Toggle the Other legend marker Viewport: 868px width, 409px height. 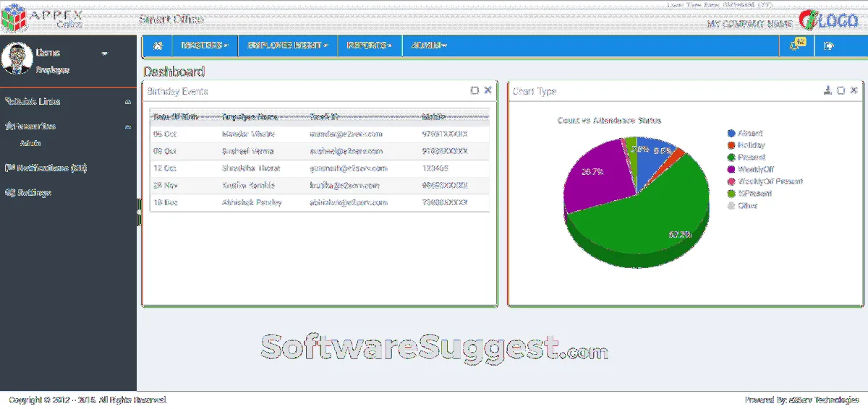pos(731,206)
